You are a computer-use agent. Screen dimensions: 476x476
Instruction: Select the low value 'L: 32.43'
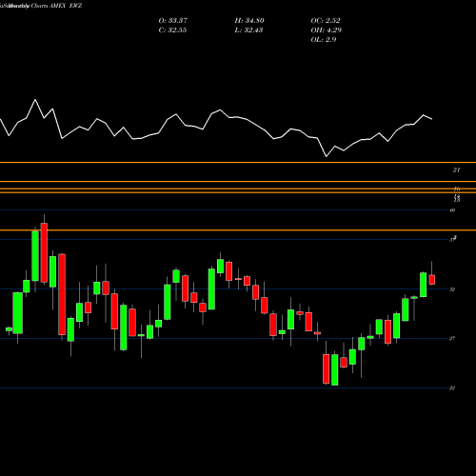[248, 30]
